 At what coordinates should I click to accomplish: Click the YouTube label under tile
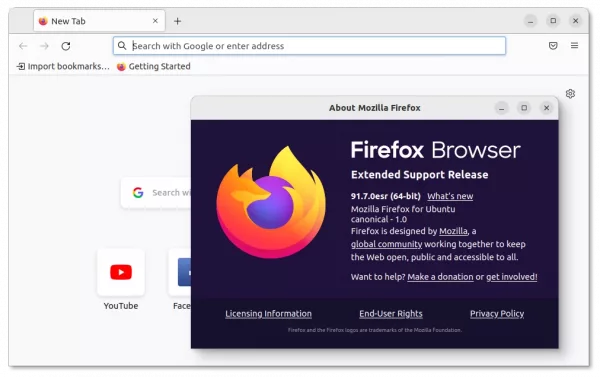pyautogui.click(x=121, y=306)
